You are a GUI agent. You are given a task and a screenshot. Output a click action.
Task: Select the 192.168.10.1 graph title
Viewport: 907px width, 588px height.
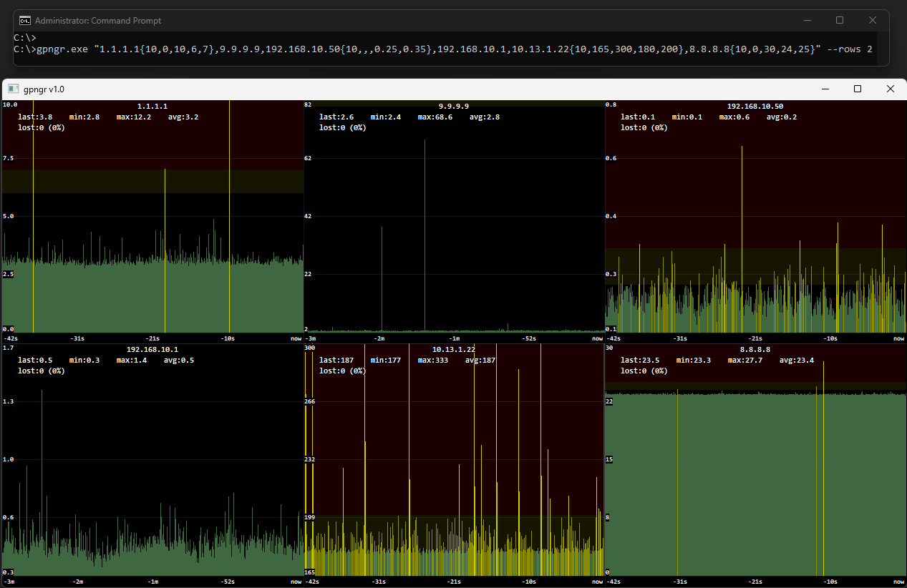click(152, 350)
